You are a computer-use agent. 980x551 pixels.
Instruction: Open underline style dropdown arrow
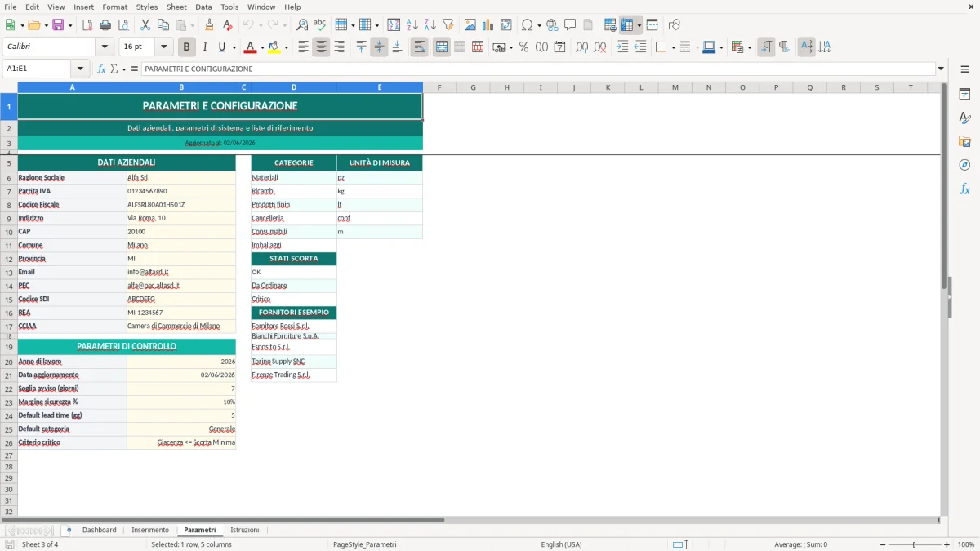(234, 47)
